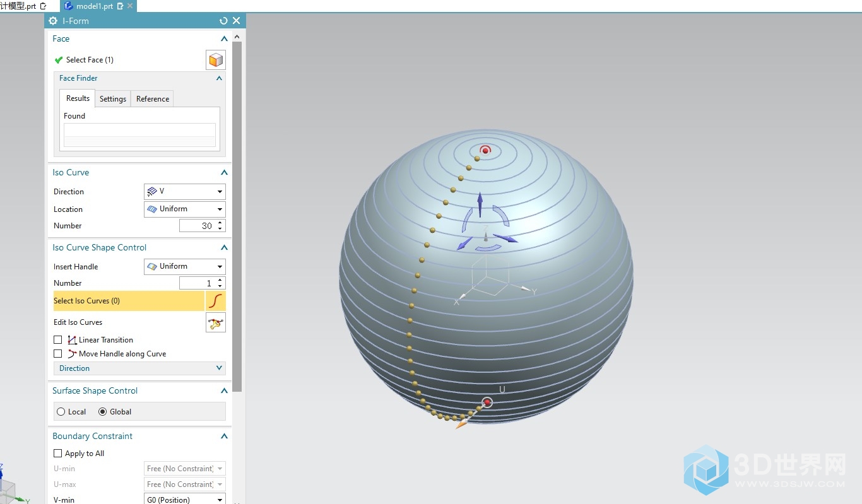This screenshot has height=504, width=862.
Task: Click the orange arrow handle at the sphere bottom
Action: (463, 423)
